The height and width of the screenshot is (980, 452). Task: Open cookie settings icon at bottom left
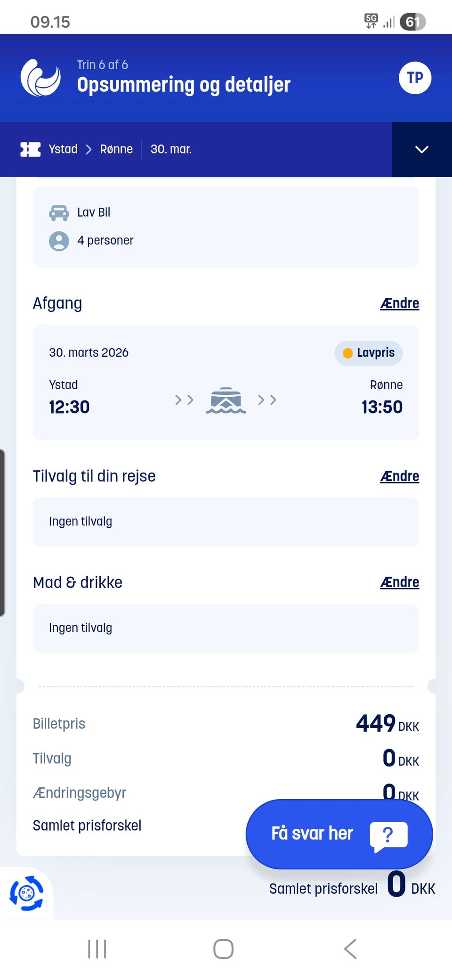pyautogui.click(x=26, y=893)
